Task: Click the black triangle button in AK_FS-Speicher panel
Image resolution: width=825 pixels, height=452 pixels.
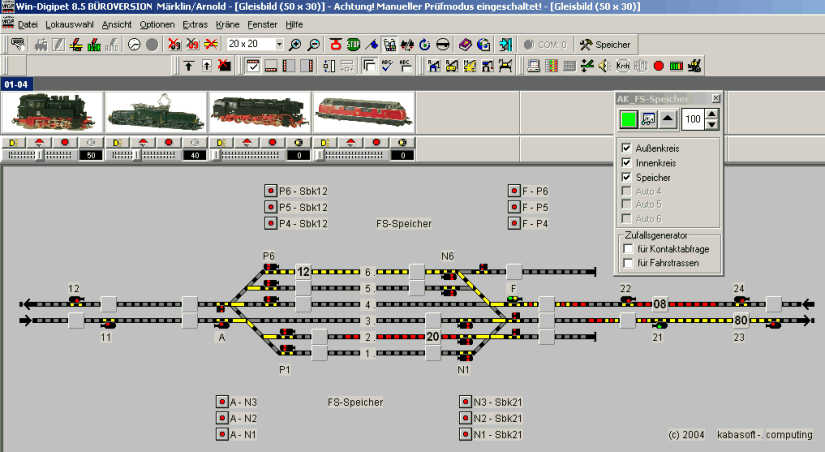Action: click(x=668, y=120)
